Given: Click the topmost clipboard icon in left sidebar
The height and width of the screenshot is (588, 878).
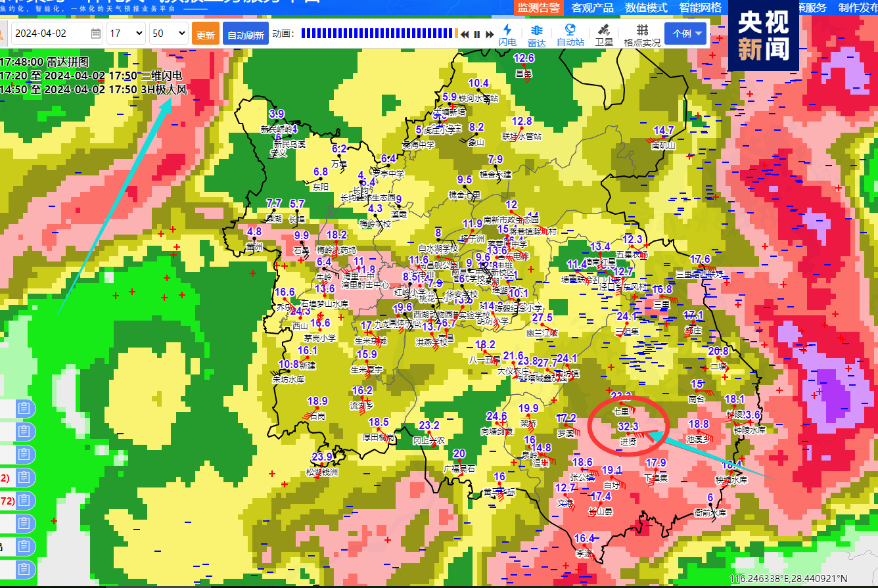Looking at the screenshot, I should click(x=24, y=408).
